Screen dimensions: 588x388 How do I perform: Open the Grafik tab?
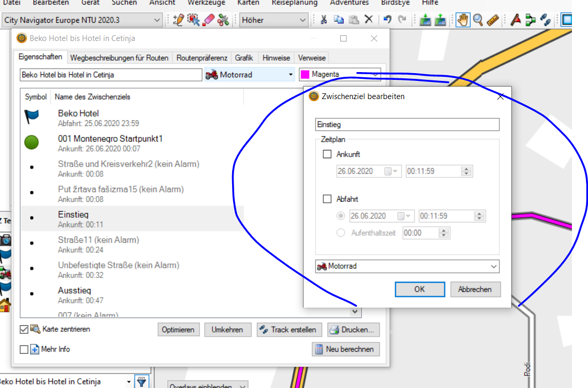tap(244, 58)
